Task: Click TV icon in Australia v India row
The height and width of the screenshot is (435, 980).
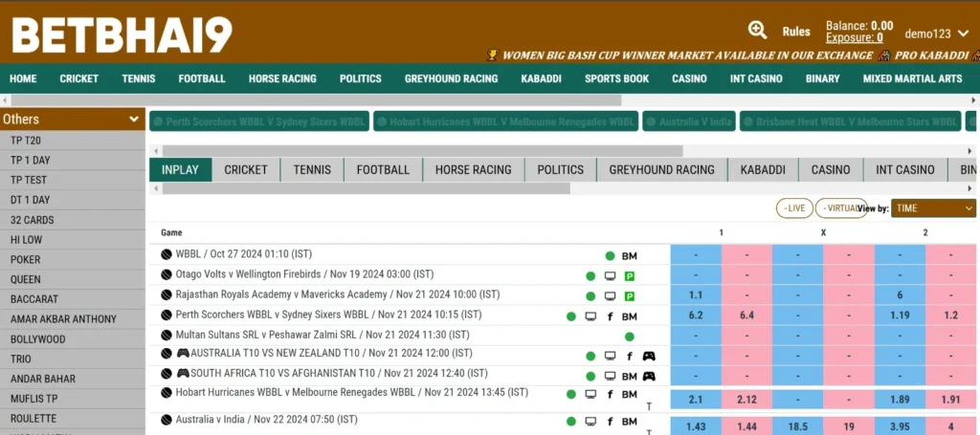Action: point(590,422)
